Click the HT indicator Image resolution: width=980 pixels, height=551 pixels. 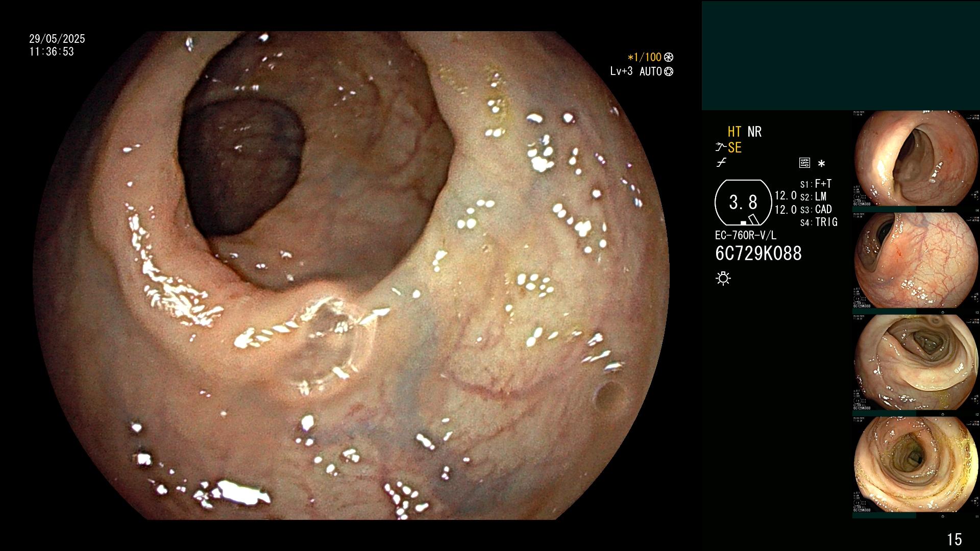pyautogui.click(x=734, y=132)
